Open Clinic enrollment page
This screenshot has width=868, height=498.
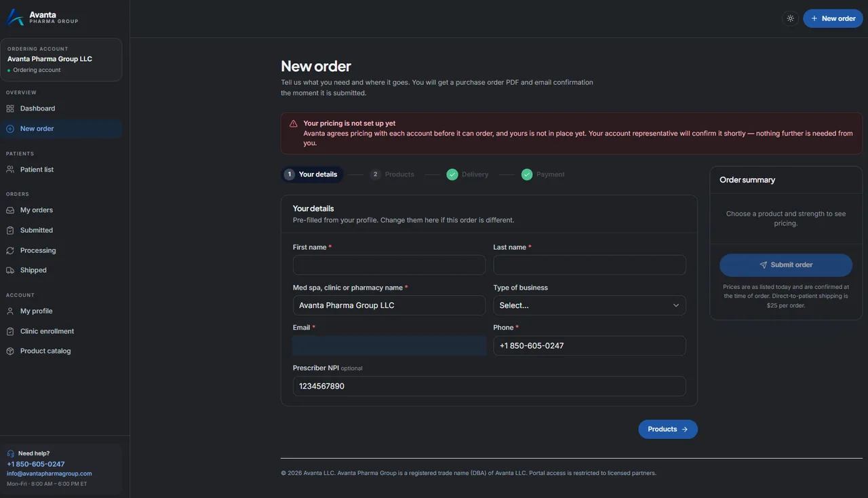point(62,331)
